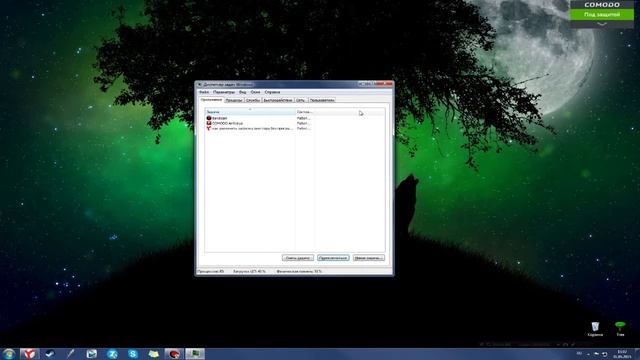
Task: Show hidden tray icons arrow
Action: pos(588,354)
